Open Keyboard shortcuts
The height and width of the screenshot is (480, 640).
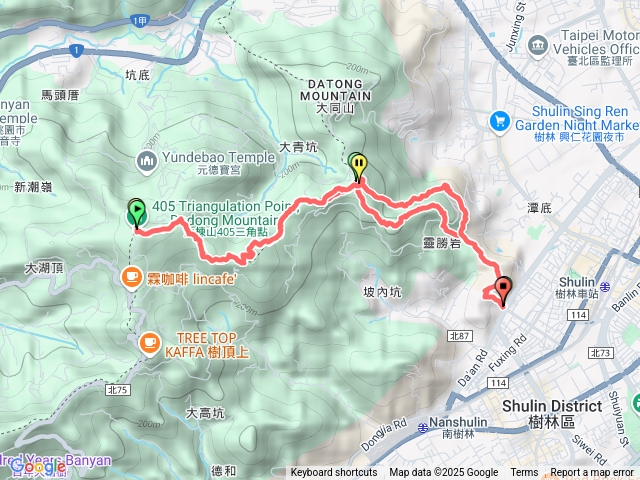(334, 472)
